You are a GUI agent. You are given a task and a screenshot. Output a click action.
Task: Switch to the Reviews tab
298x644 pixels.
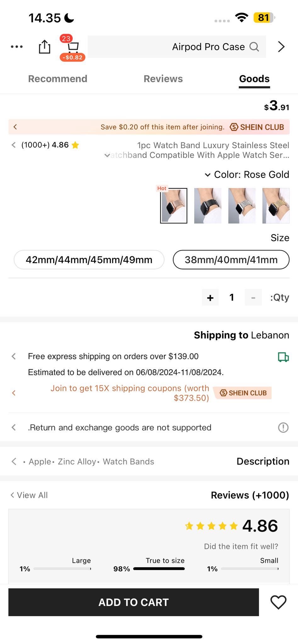(x=163, y=79)
